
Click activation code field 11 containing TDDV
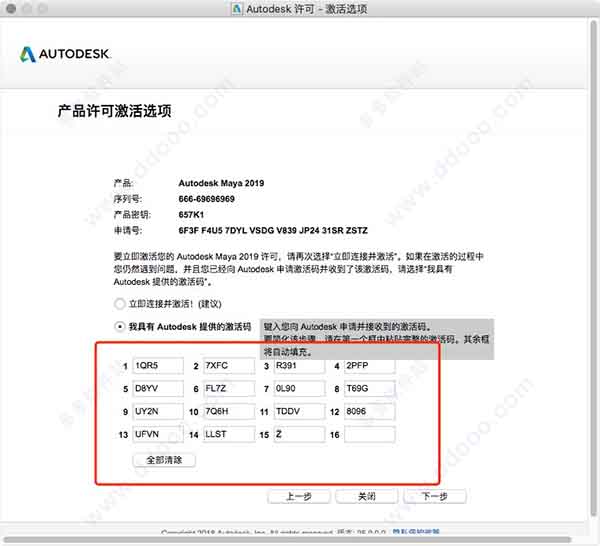click(299, 412)
